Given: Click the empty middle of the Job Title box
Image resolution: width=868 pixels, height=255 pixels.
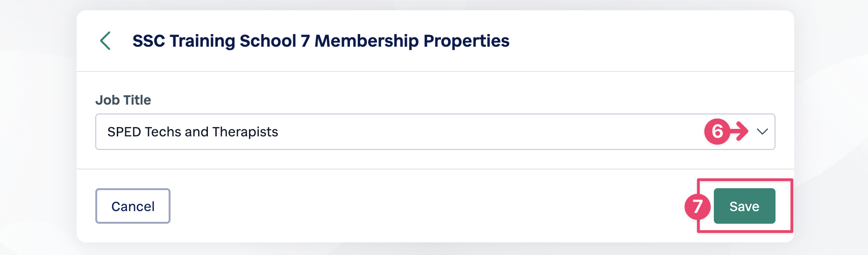Looking at the screenshot, I should click(x=491, y=132).
